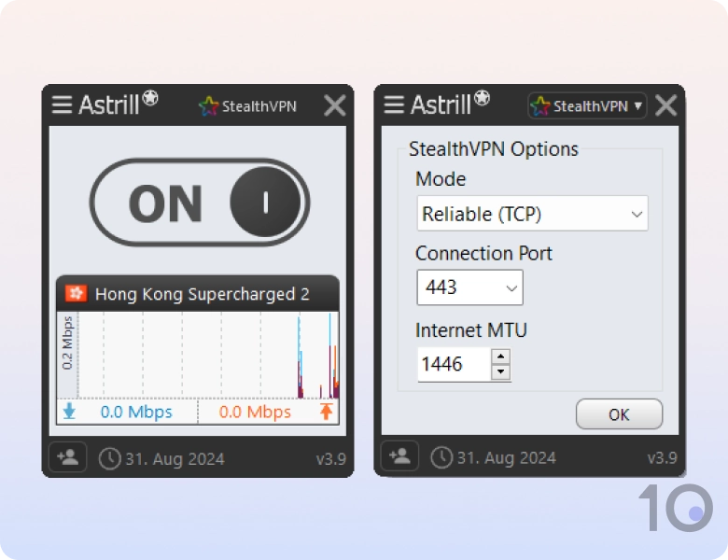728x560 pixels.
Task: Expand the Connection Port 443 dropdown
Action: click(x=469, y=287)
